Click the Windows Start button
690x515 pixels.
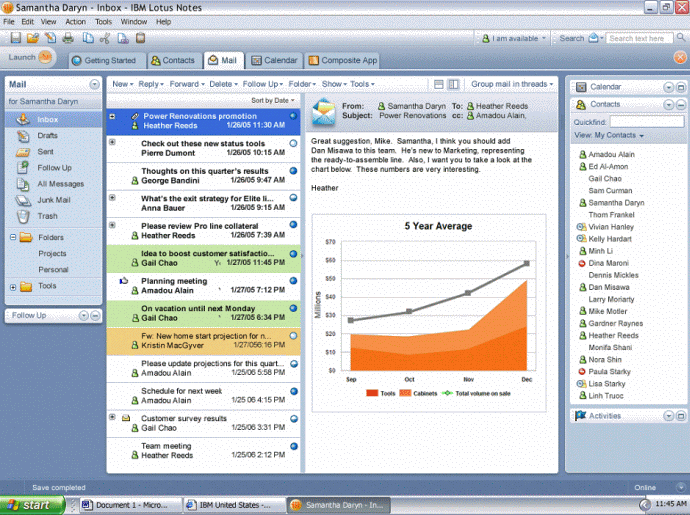32,505
